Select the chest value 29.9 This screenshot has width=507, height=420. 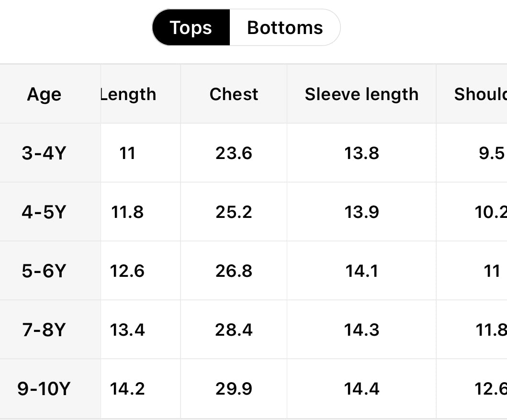234,389
